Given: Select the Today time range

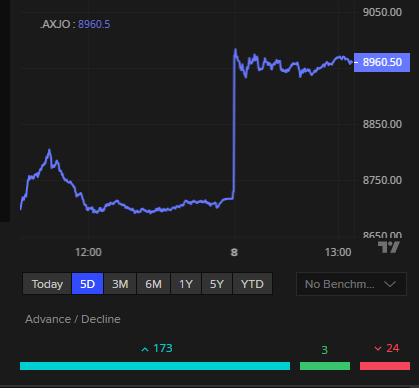Looking at the screenshot, I should (47, 284).
